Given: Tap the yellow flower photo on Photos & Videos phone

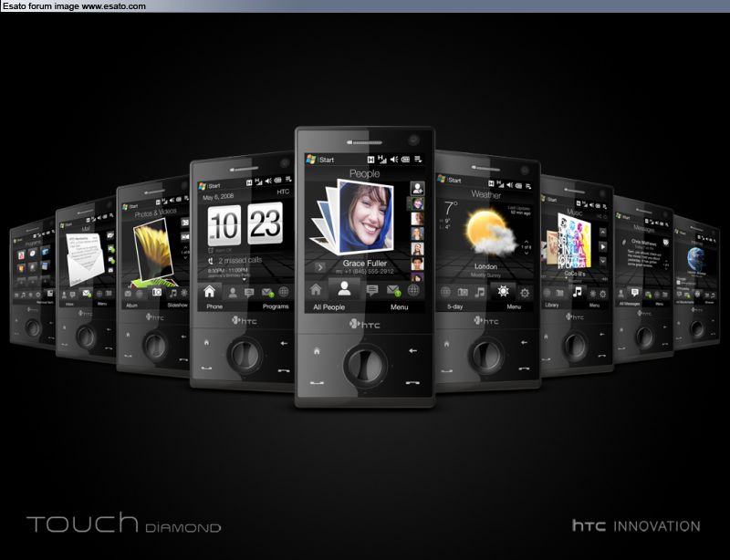Looking at the screenshot, I should [153, 249].
